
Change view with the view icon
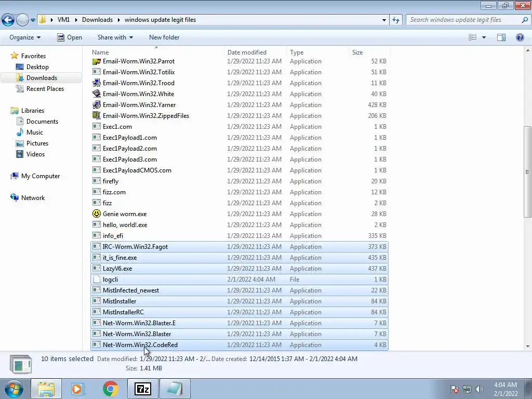[x=473, y=37]
